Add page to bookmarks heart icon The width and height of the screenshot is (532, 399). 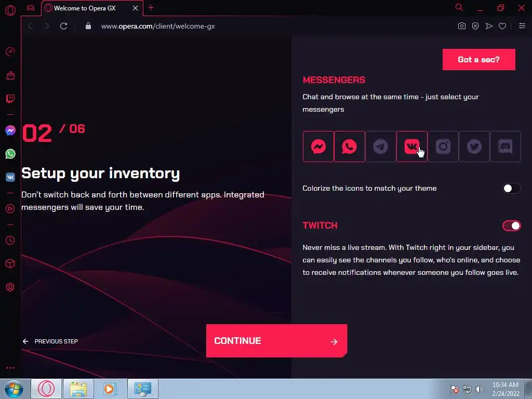pyautogui.click(x=502, y=26)
